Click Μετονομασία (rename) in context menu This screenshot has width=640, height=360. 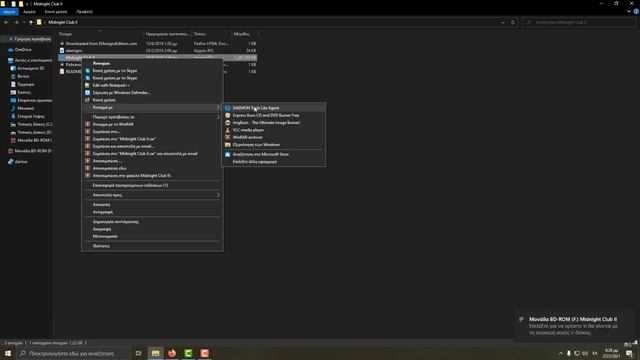[x=152, y=236]
